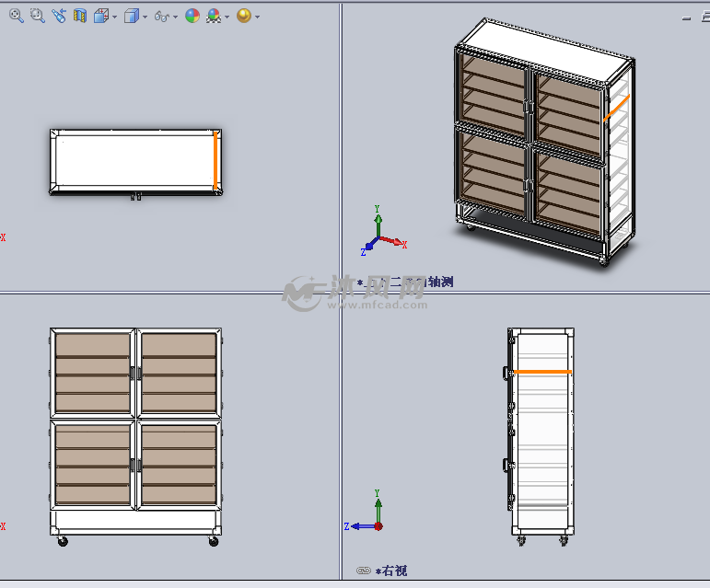
Task: Open the View Settings dropdown arrow
Action: point(256,17)
